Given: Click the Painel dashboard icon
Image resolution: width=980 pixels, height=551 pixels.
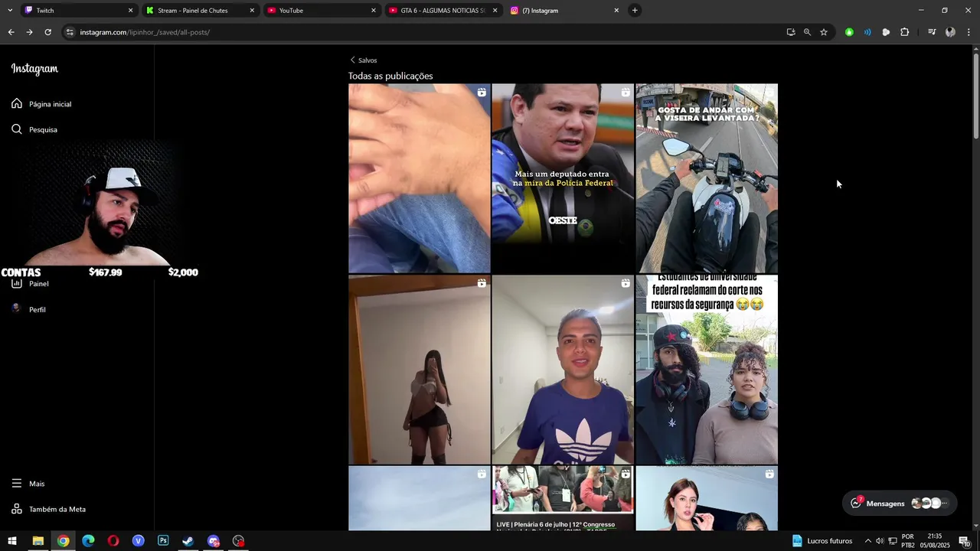Looking at the screenshot, I should coord(17,284).
